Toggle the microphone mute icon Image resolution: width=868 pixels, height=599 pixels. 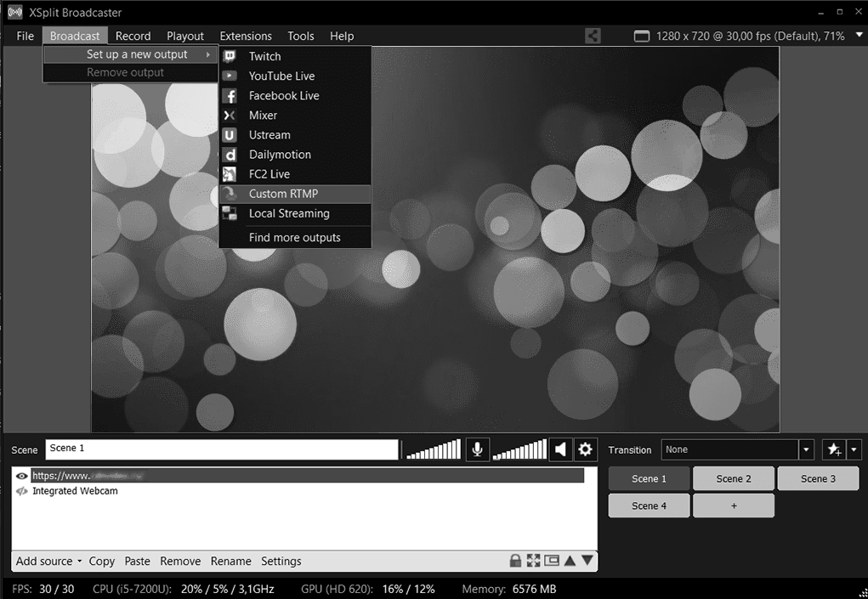(478, 449)
